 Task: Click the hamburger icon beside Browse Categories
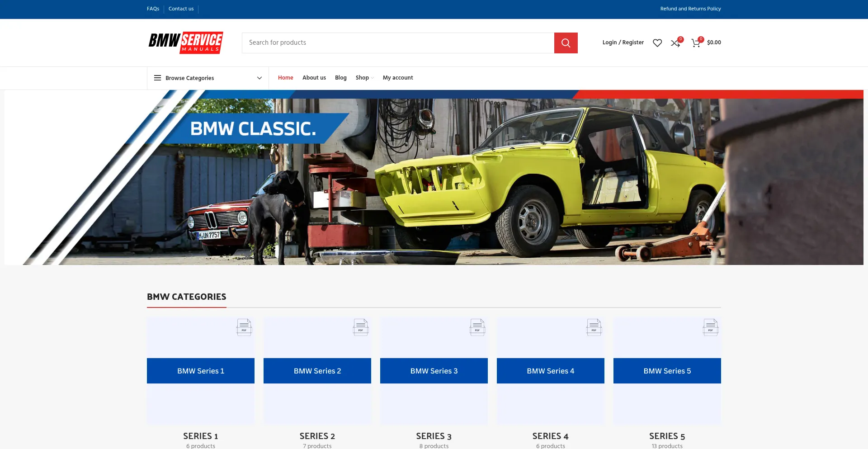point(157,78)
